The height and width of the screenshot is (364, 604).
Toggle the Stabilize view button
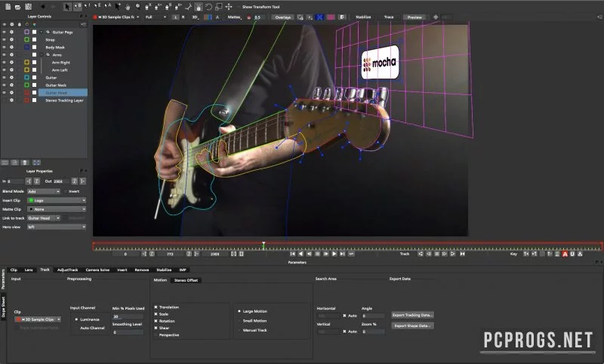coord(363,17)
